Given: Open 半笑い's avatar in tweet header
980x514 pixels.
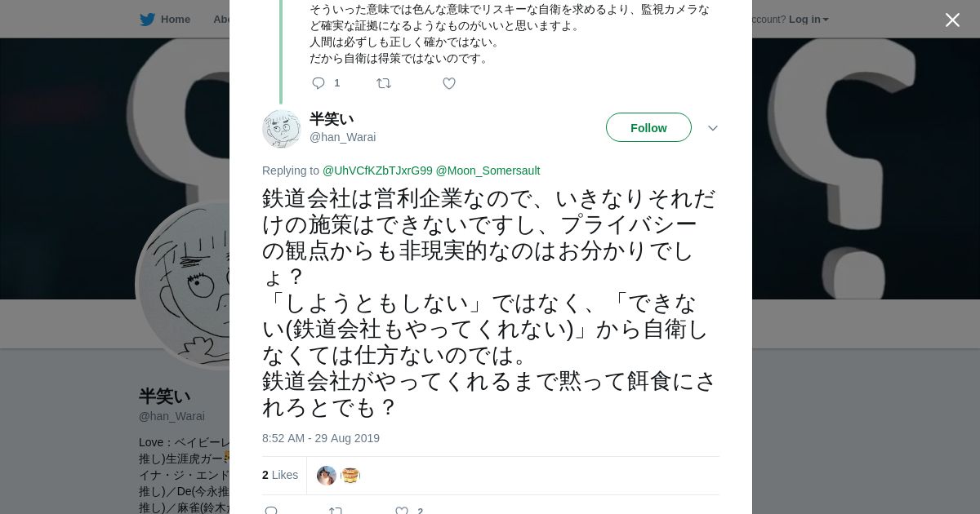Looking at the screenshot, I should [x=282, y=128].
